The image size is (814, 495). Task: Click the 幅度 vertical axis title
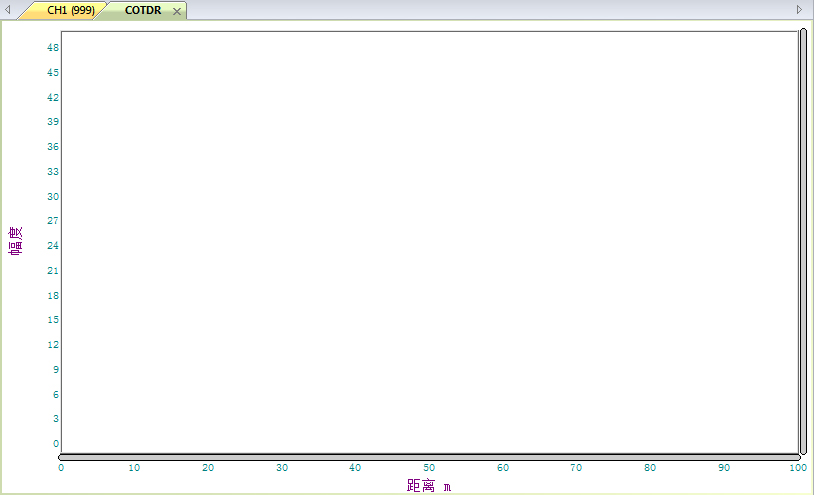(16, 241)
